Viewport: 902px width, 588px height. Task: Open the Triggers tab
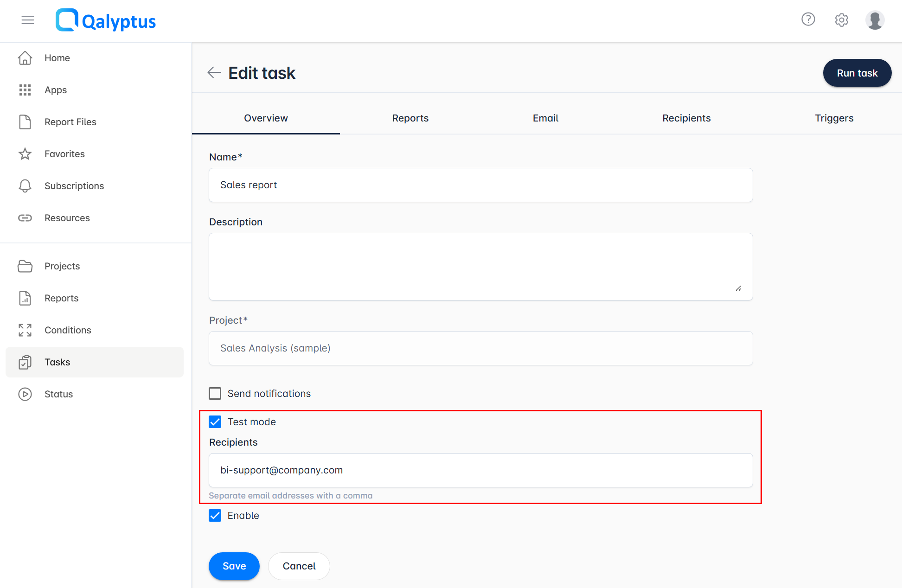click(834, 118)
